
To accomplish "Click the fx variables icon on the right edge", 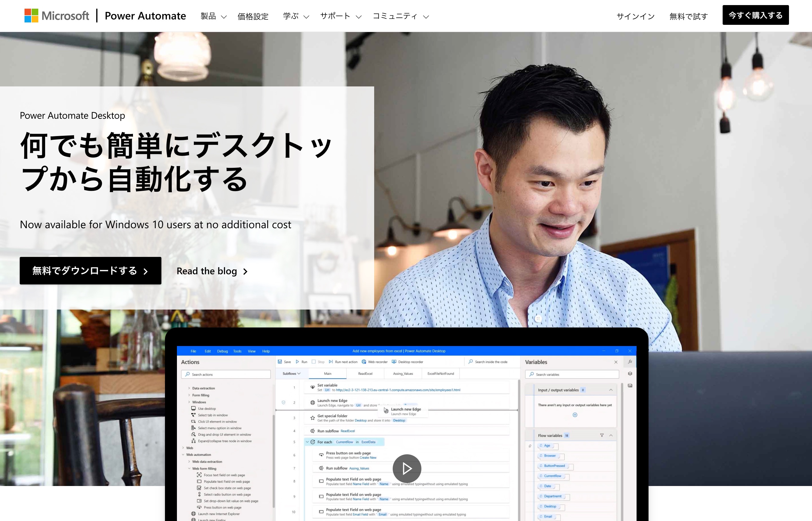I will click(x=630, y=362).
